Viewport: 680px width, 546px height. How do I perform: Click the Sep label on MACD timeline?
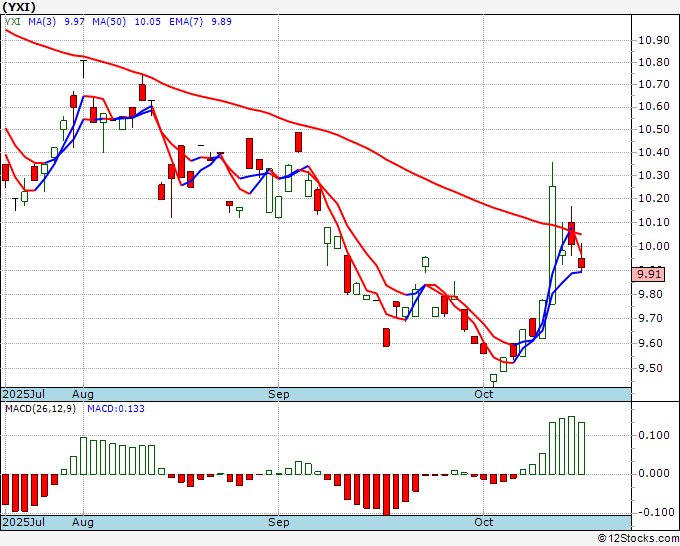point(278,522)
